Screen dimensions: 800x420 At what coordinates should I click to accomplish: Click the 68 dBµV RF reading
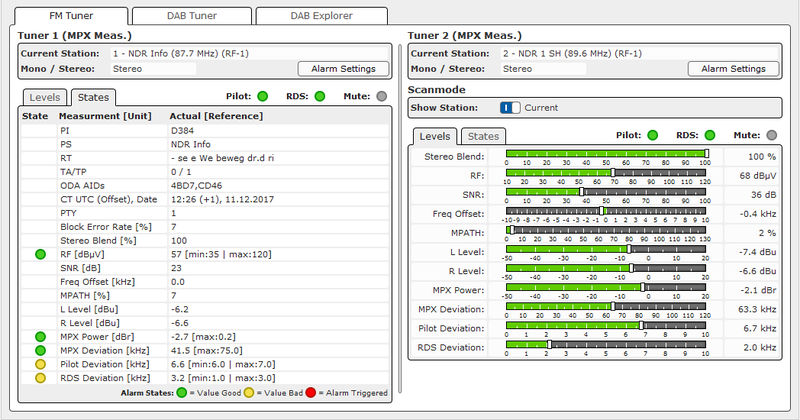click(x=758, y=176)
